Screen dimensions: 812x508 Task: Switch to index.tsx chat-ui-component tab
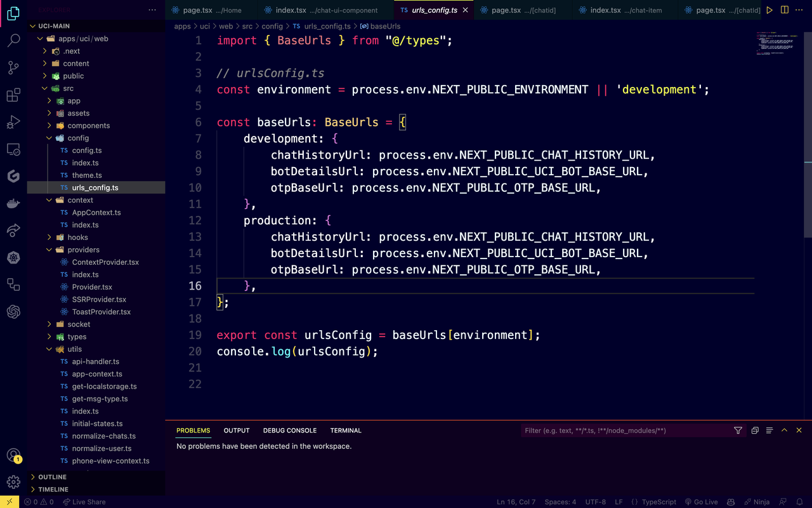[x=326, y=10]
